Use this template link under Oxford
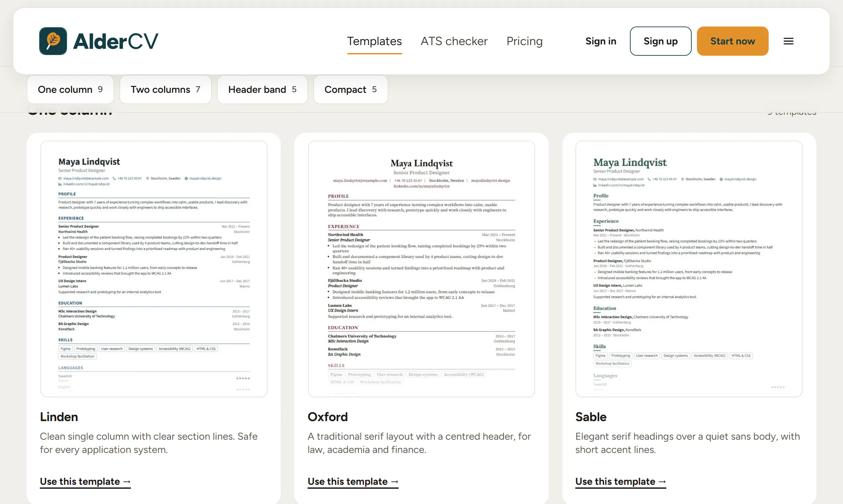This screenshot has height=504, width=843. click(x=353, y=481)
